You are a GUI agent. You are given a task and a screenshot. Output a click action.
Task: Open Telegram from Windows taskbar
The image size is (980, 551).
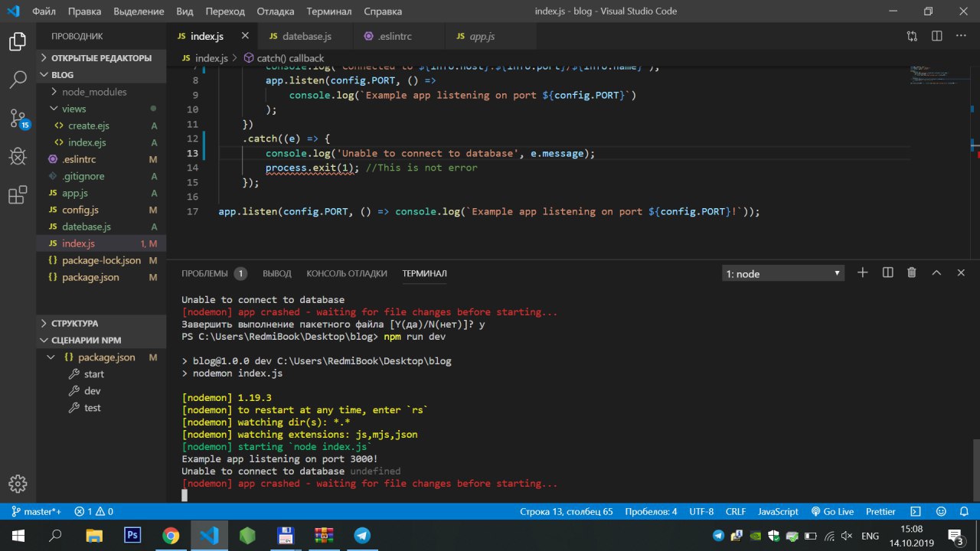362,536
